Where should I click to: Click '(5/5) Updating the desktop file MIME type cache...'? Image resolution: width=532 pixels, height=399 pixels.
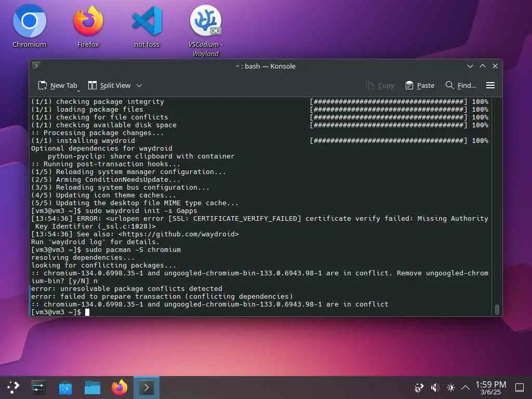135,203
